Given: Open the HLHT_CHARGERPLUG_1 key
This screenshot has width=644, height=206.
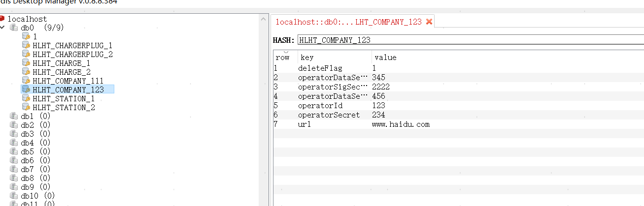Looking at the screenshot, I should [x=72, y=45].
